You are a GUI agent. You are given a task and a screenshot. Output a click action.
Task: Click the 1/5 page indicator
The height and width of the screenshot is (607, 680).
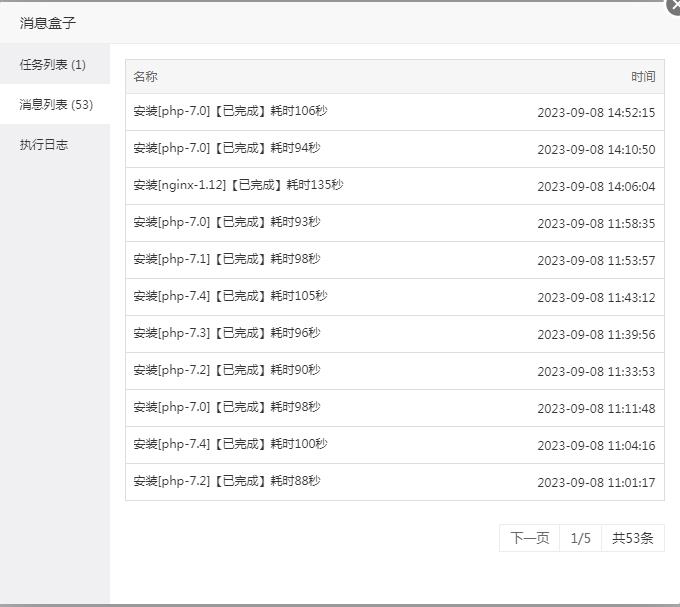[x=580, y=538]
